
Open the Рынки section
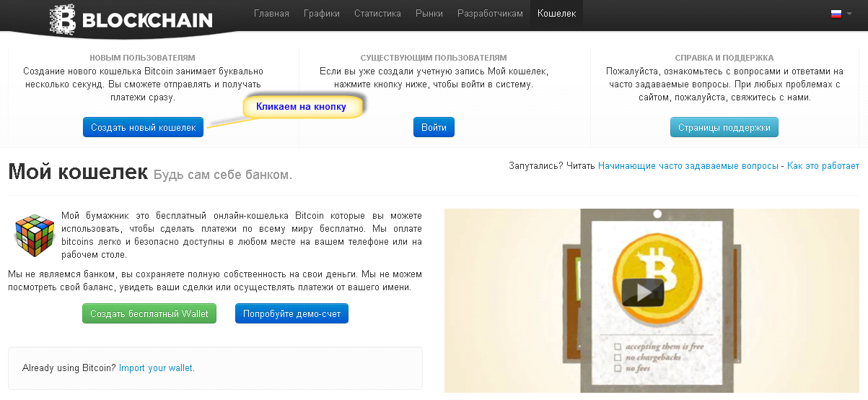pyautogui.click(x=429, y=14)
